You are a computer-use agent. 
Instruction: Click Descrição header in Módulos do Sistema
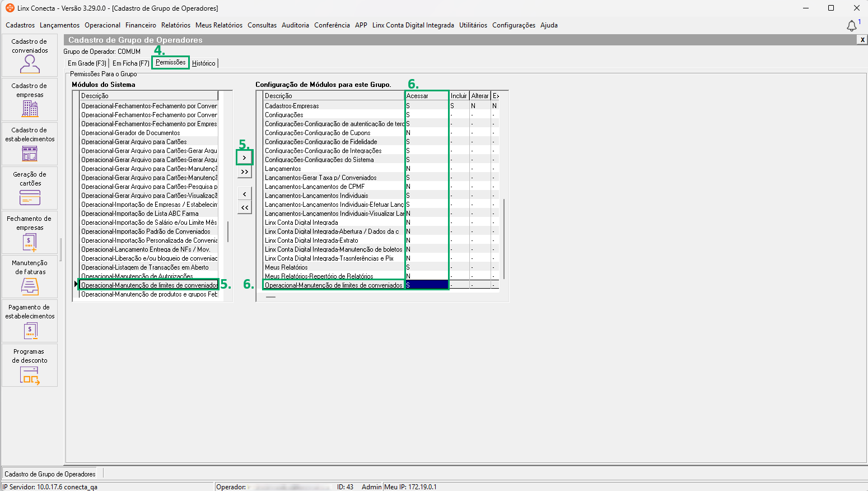click(x=148, y=96)
